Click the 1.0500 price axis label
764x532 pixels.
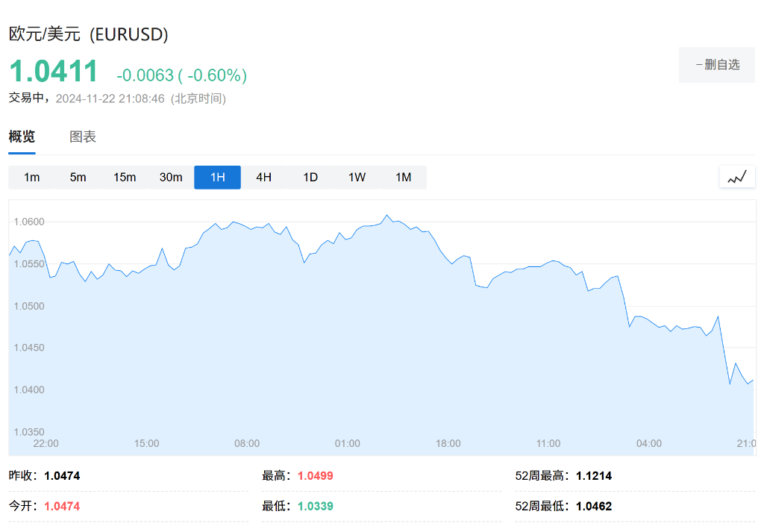point(29,306)
